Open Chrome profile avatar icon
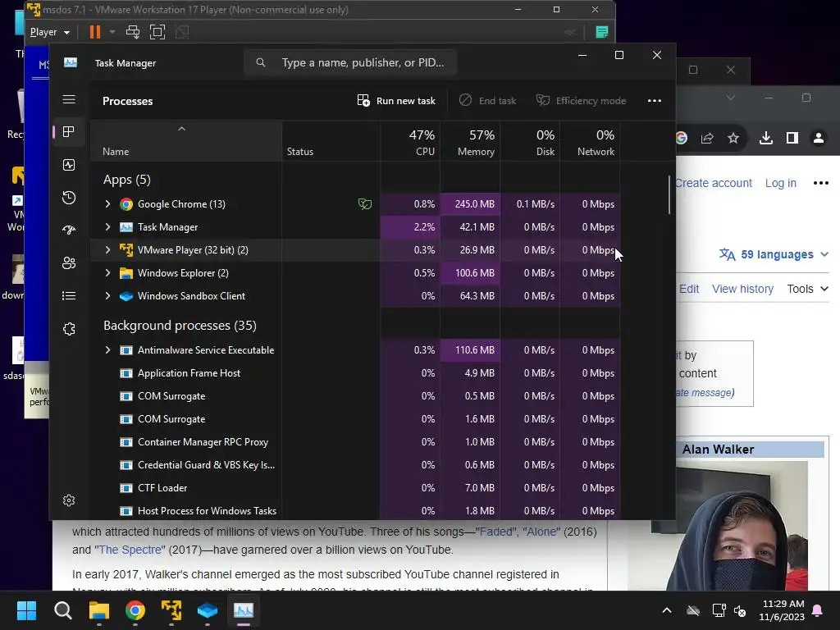The width and height of the screenshot is (840, 630). tap(819, 138)
